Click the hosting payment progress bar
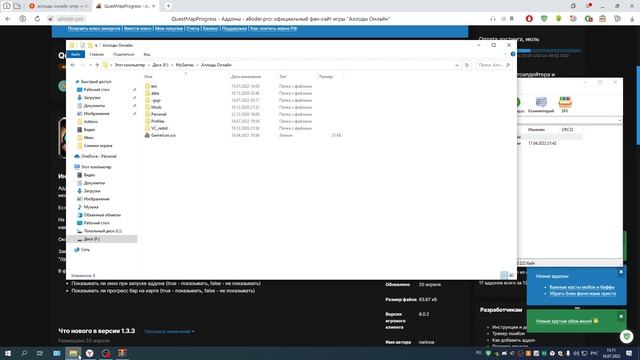Image resolution: width=640 pixels, height=360 pixels. pyautogui.click(x=549, y=51)
